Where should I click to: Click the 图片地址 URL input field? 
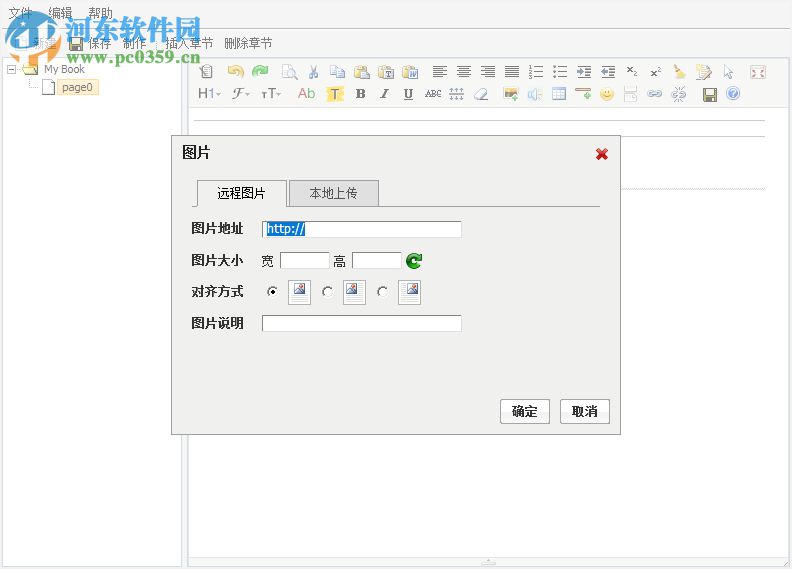(362, 229)
